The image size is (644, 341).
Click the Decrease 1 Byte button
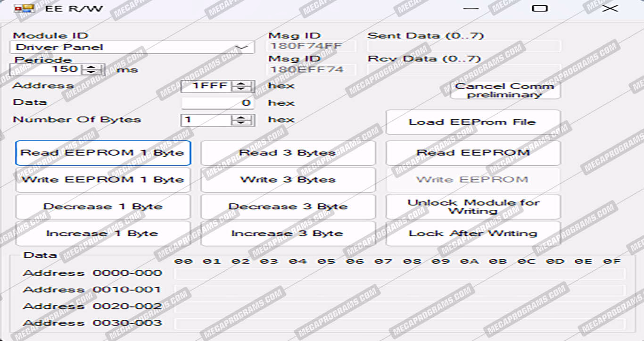[x=103, y=207]
